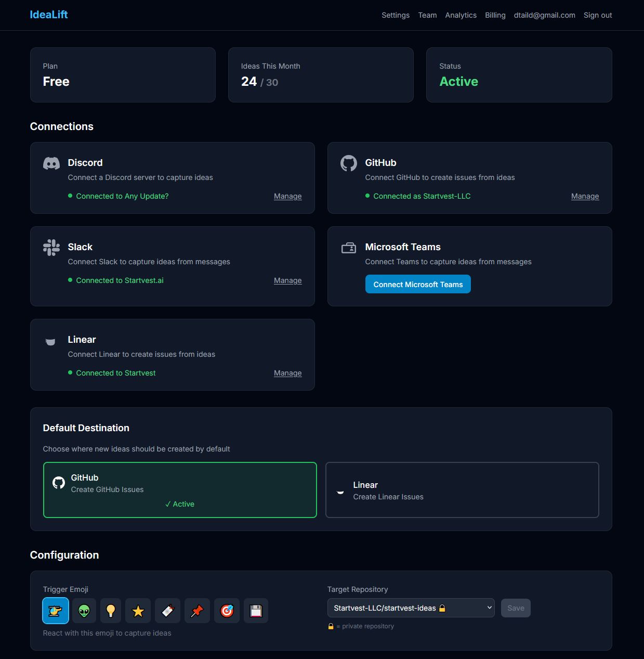Click the Discord connection icon
Image resolution: width=644 pixels, height=659 pixels.
pos(51,163)
